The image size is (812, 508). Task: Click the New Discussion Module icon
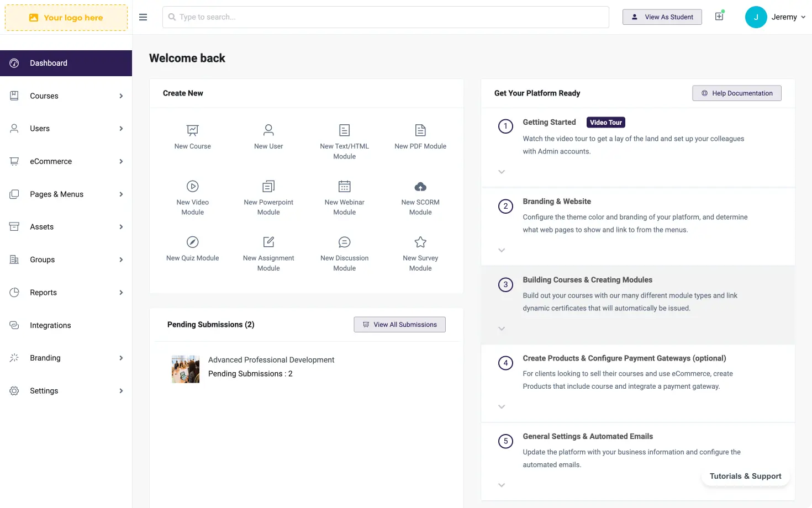[x=344, y=241]
